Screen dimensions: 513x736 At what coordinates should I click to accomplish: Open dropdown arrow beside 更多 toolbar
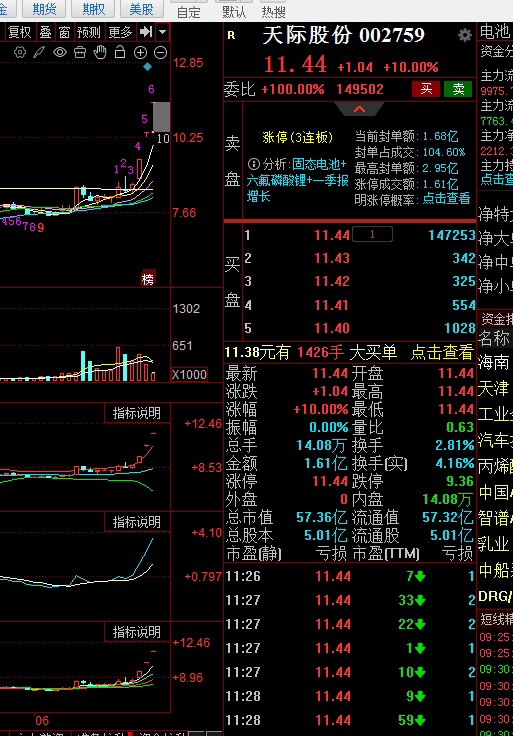[162, 31]
